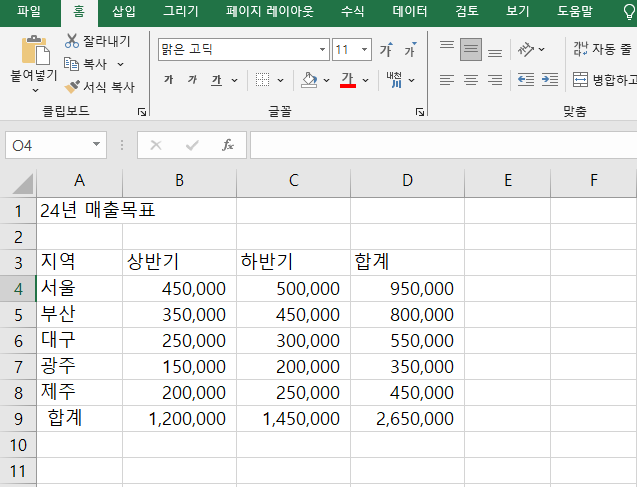The width and height of the screenshot is (637, 487).
Task: Click the text orientation icon
Action: tap(526, 50)
